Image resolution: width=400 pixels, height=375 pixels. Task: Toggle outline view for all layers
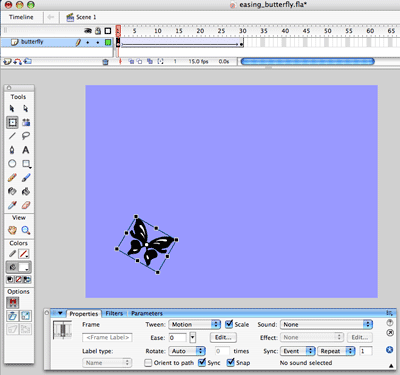[x=108, y=31]
